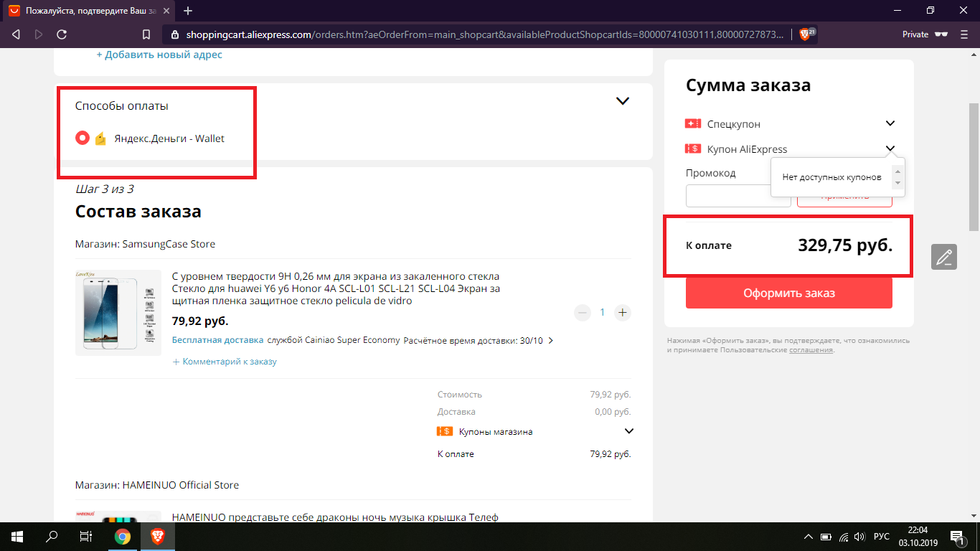Open Комментарий к заказу link
Screen dimensions: 980x551
[225, 362]
